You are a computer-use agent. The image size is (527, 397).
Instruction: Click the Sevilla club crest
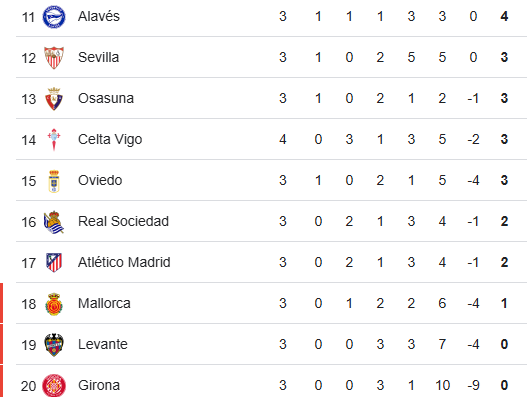(x=54, y=58)
